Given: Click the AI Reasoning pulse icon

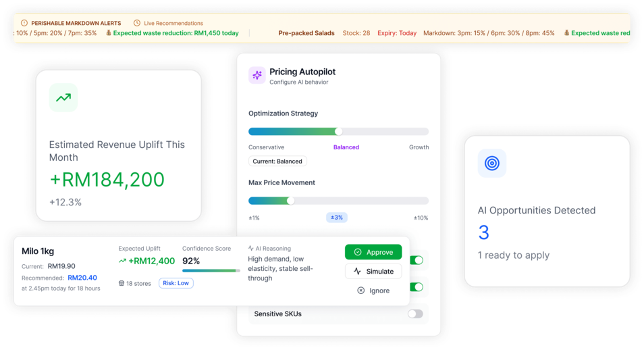Looking at the screenshot, I should (251, 249).
